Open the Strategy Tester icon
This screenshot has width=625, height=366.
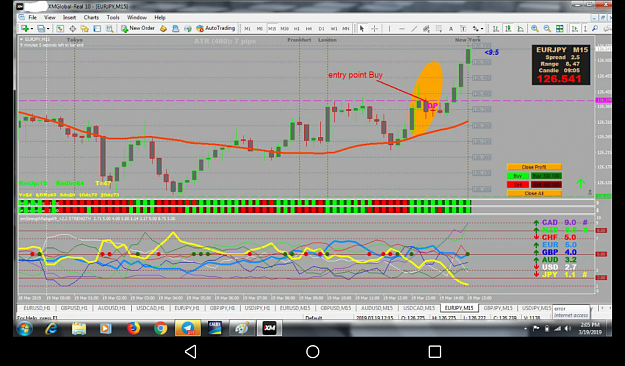click(x=109, y=28)
